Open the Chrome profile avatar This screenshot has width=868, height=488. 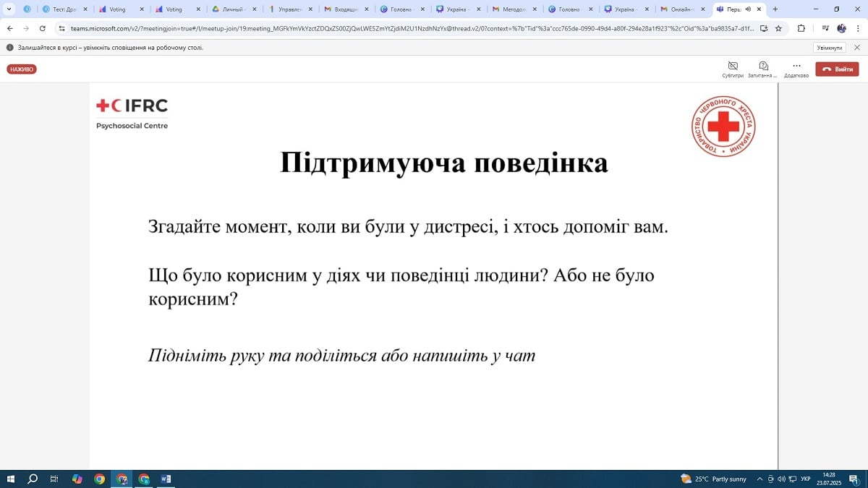click(841, 28)
